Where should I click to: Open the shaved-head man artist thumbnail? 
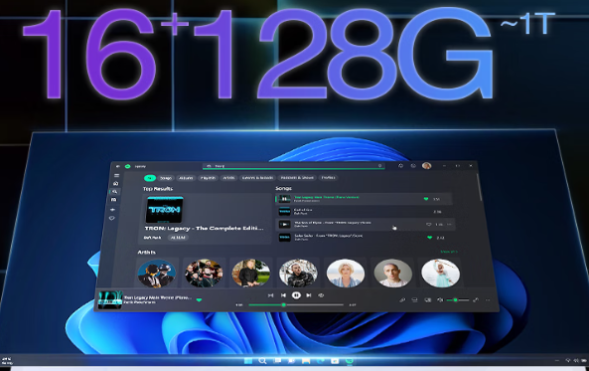[x=393, y=273]
